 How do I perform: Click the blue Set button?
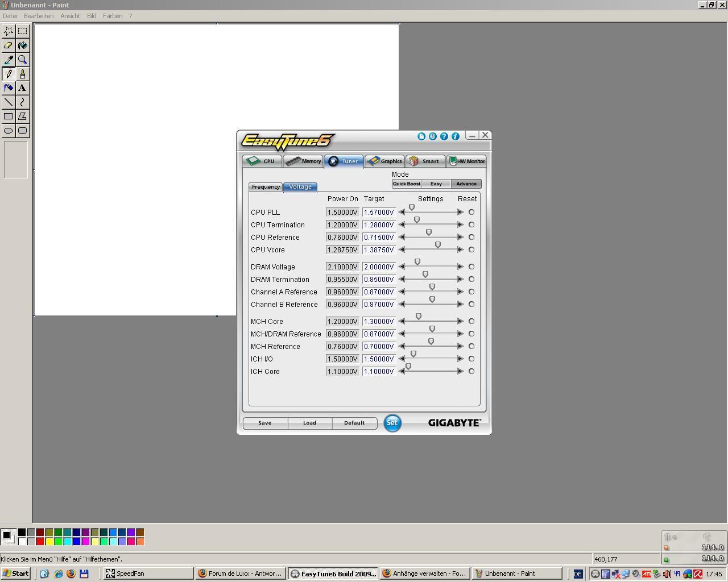(x=392, y=423)
